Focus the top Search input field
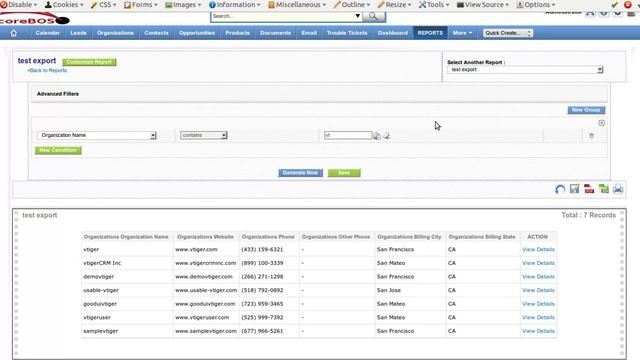 coord(282,16)
